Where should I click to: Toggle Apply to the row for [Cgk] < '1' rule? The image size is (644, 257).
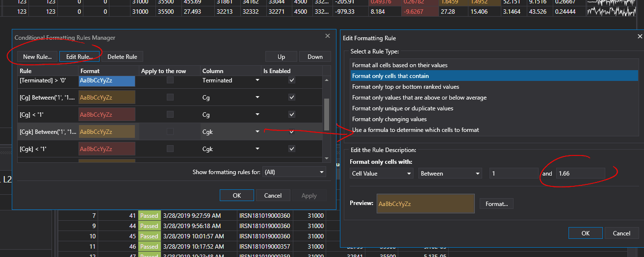(170, 149)
